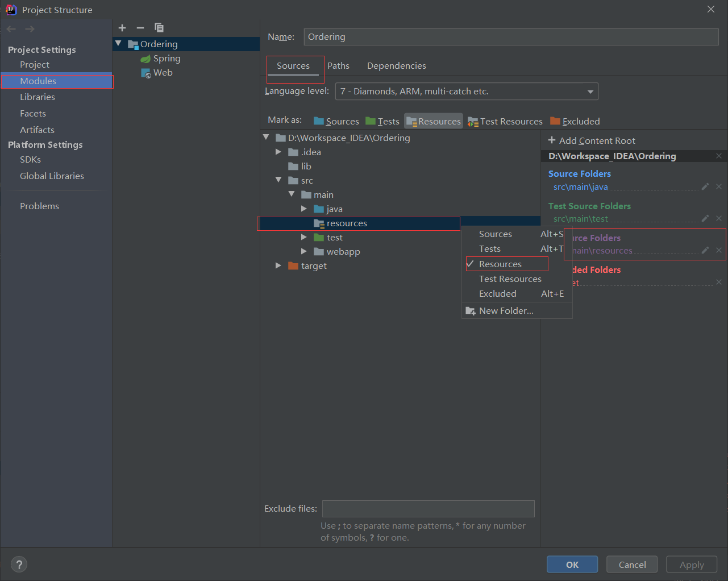Click the add module plus icon
The height and width of the screenshot is (581, 728).
pyautogui.click(x=122, y=27)
